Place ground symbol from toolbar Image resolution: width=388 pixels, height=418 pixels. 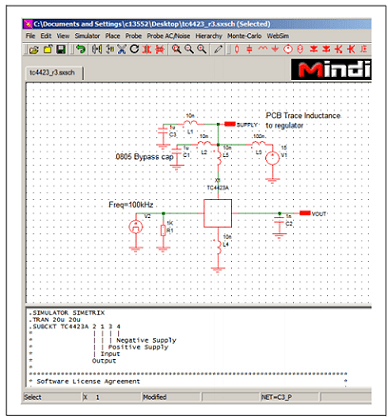pos(275,49)
